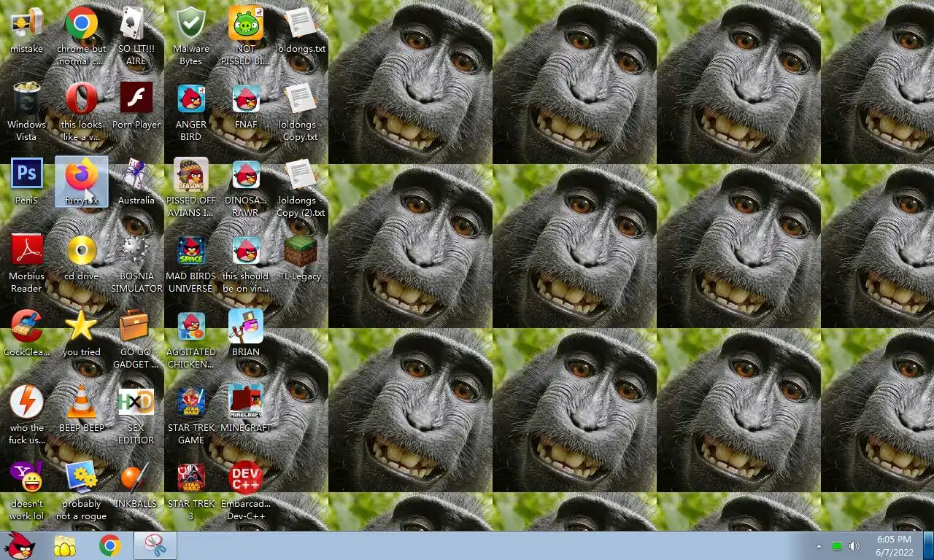
Task: Select the 'MINECRAFT' red block icon
Action: [x=246, y=410]
